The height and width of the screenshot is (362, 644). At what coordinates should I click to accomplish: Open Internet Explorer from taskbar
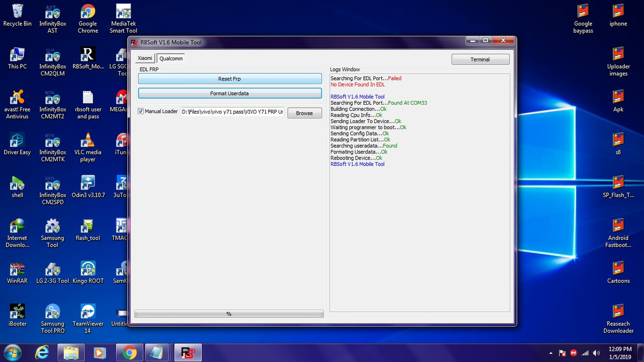point(42,353)
